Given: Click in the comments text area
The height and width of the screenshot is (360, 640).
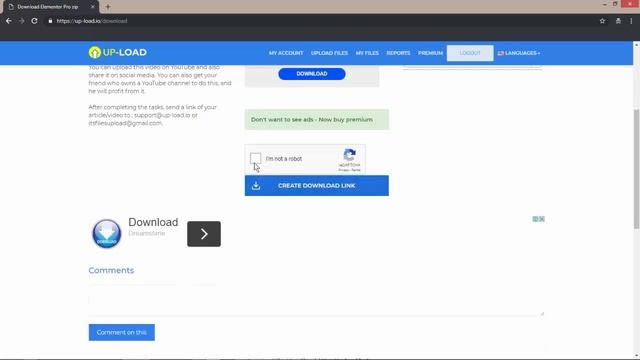Looking at the screenshot, I should tap(316, 301).
